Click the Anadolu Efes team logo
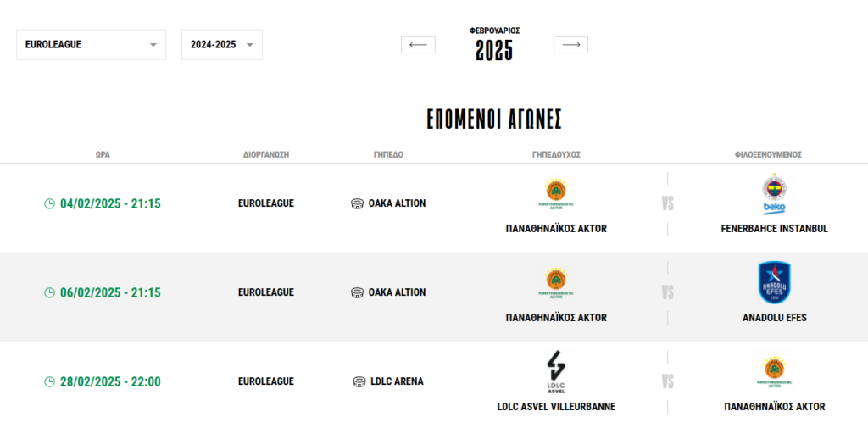The image size is (868, 428). [x=774, y=283]
